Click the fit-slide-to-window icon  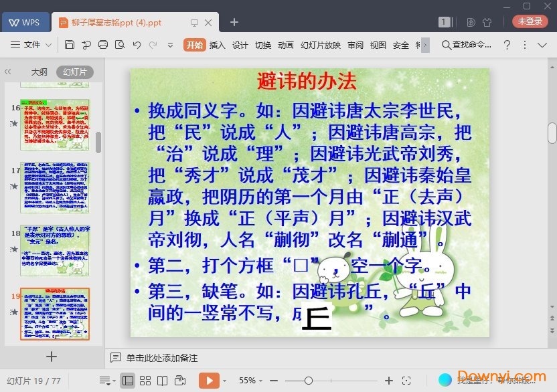coord(406,381)
